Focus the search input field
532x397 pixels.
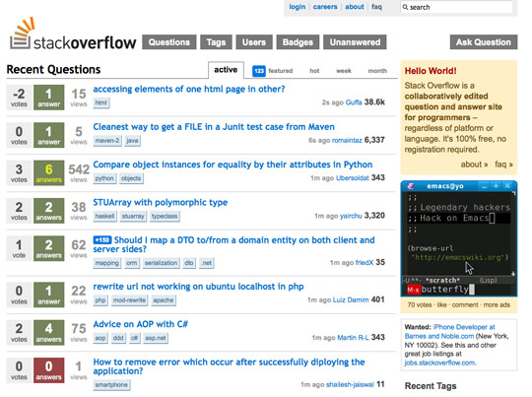coord(456,7)
